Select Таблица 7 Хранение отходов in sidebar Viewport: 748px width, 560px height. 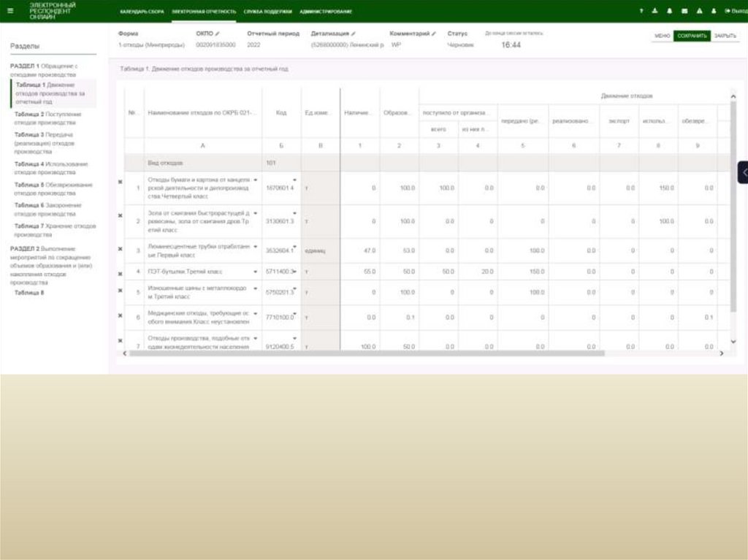pos(55,231)
